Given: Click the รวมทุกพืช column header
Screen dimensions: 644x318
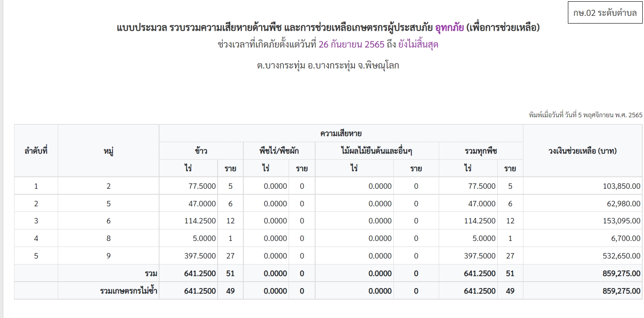Looking at the screenshot, I should 481,151.
